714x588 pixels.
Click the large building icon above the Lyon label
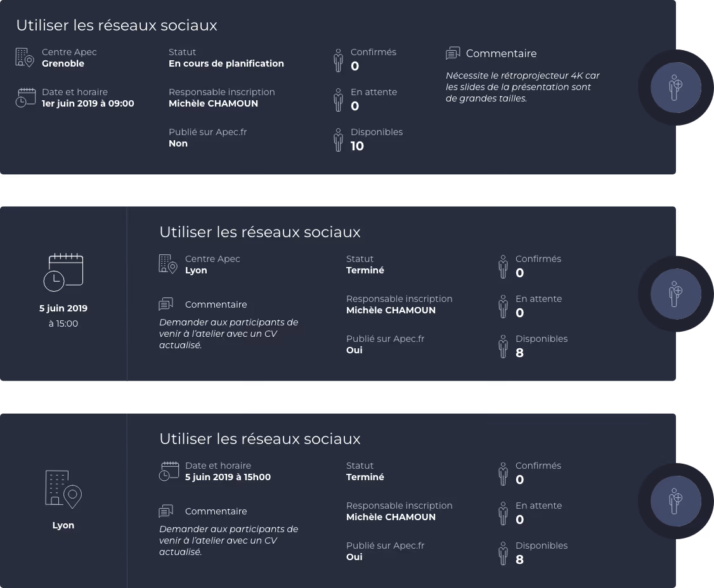(63, 489)
